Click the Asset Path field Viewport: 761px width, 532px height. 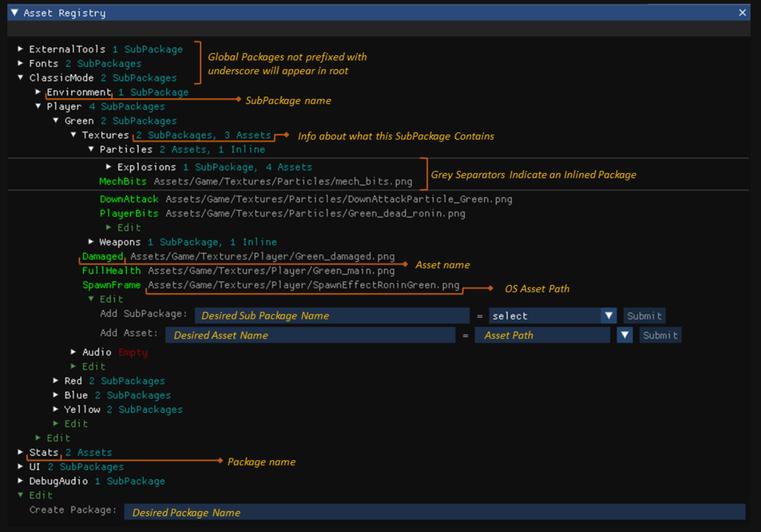point(542,335)
